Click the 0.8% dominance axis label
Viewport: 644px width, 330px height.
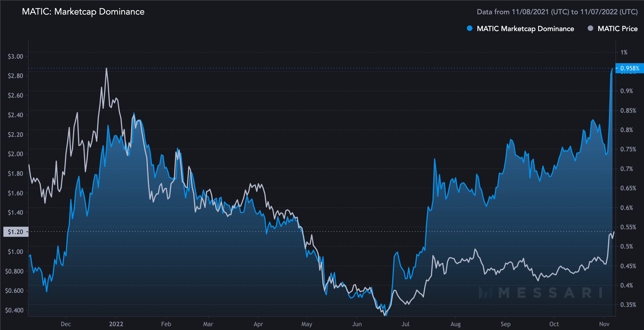tap(627, 130)
